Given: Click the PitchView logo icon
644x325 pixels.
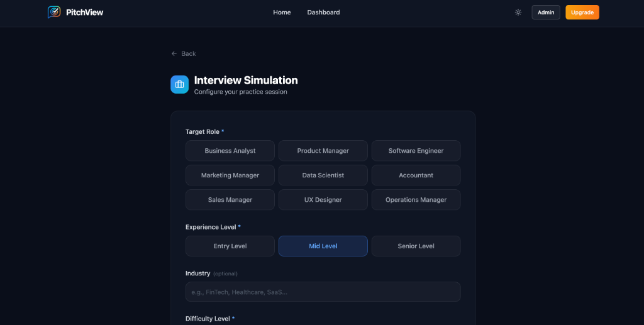Looking at the screenshot, I should [x=54, y=13].
